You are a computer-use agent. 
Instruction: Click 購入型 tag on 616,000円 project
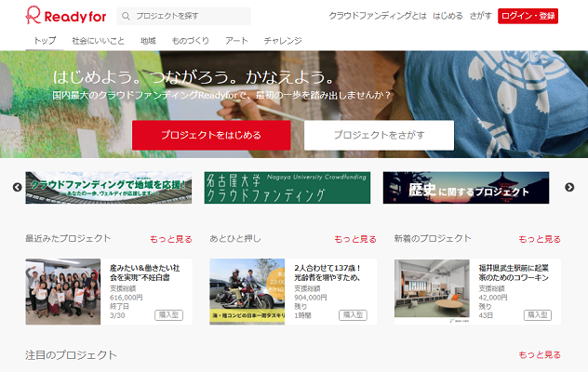168,315
